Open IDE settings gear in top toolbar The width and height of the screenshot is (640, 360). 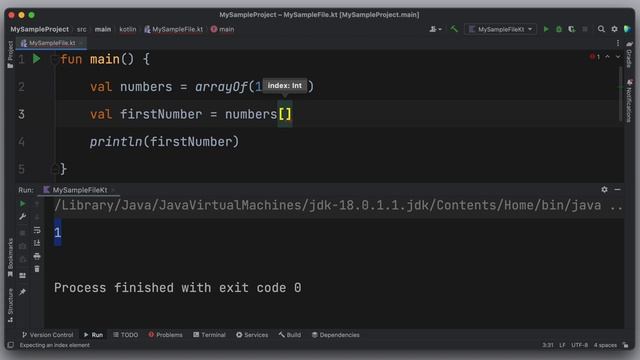614,29
